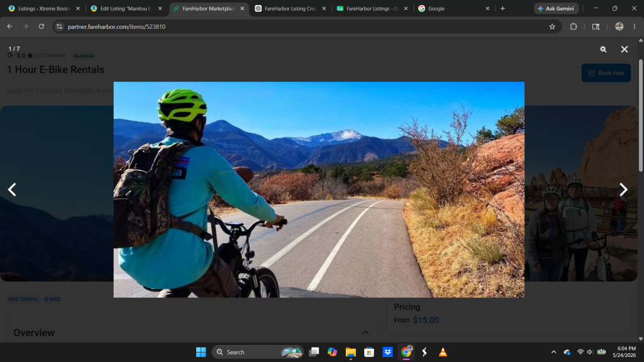Switch to the FareHarbor Listings sheet tab
Viewport: 644px width, 362px height.
click(x=372, y=9)
